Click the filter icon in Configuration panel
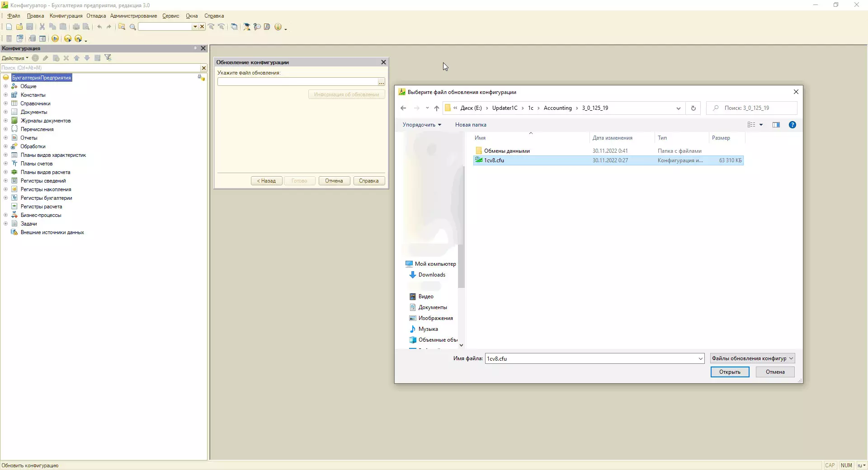 coord(108,58)
